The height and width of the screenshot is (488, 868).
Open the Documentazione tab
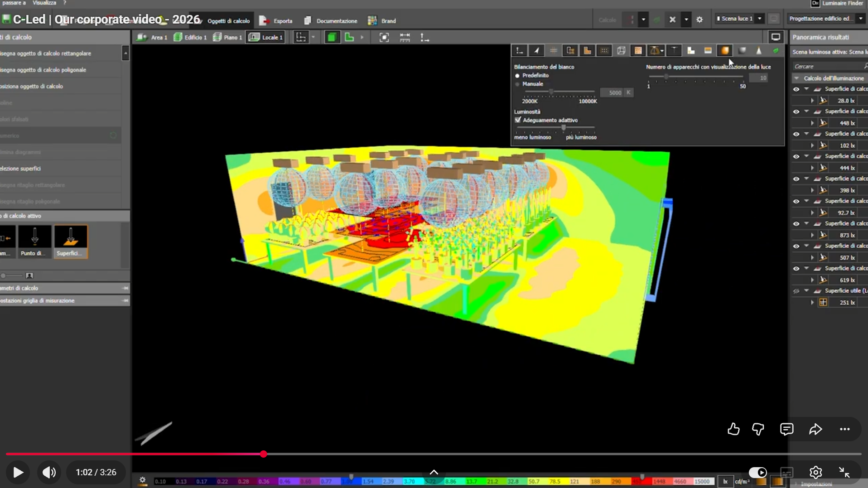331,21
